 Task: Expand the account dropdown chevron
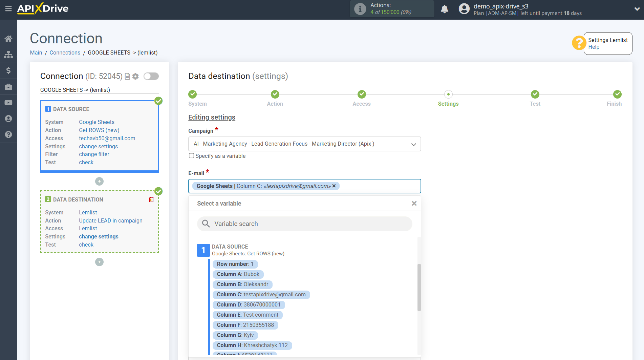click(x=637, y=9)
